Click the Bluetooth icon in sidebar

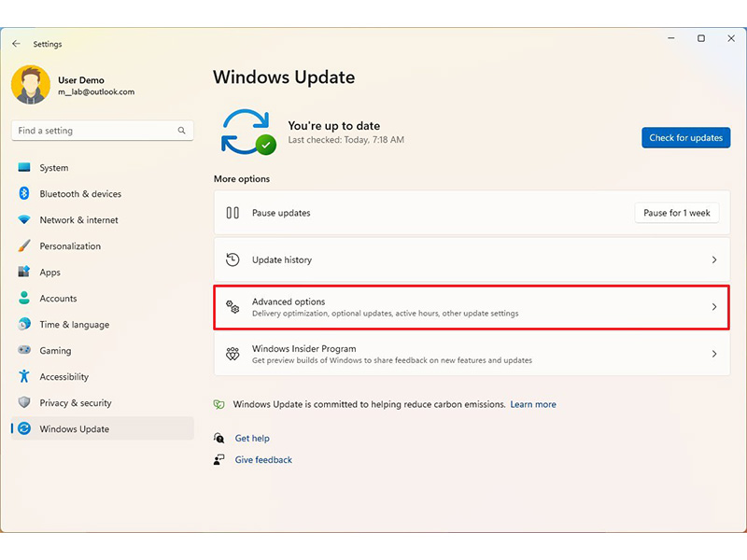pos(24,193)
